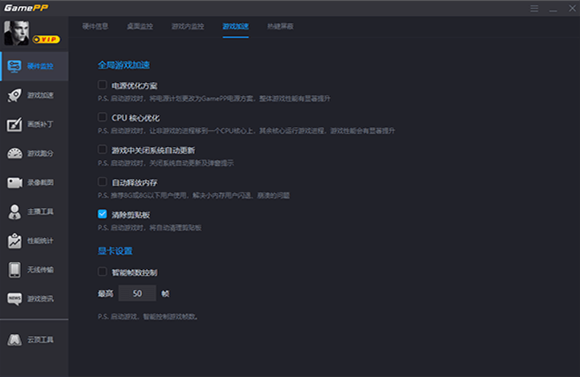Screen dimensions: 580x377
Task: Go to 游戏资讯 news sidebar item
Action: pos(34,299)
